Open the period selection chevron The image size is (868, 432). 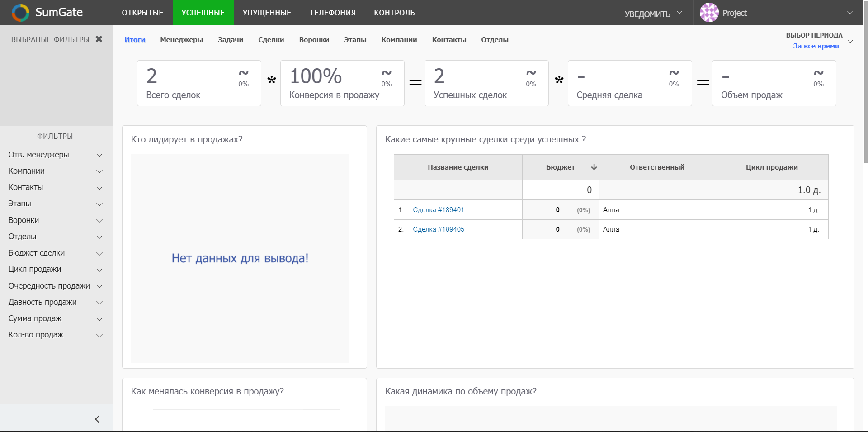pos(850,41)
